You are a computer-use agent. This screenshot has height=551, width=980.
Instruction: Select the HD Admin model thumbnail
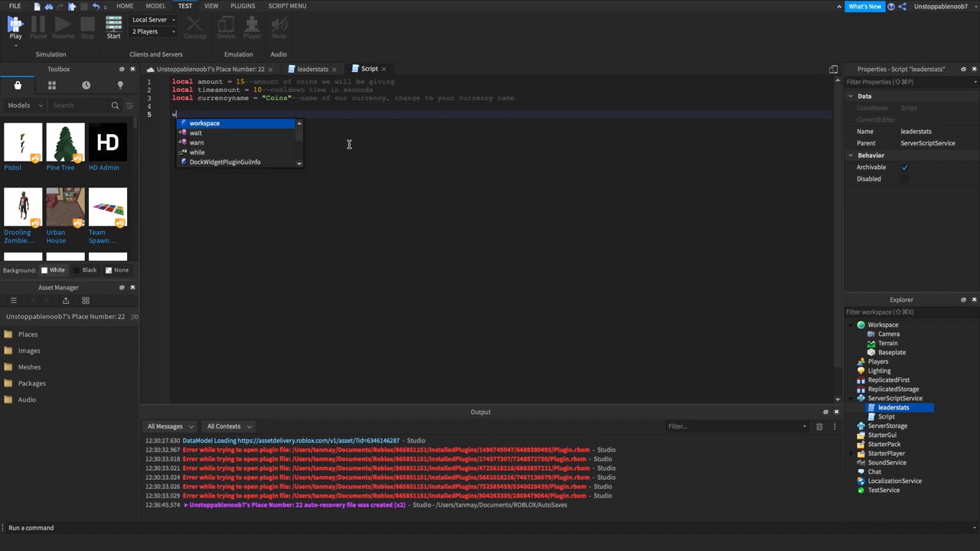click(x=107, y=142)
